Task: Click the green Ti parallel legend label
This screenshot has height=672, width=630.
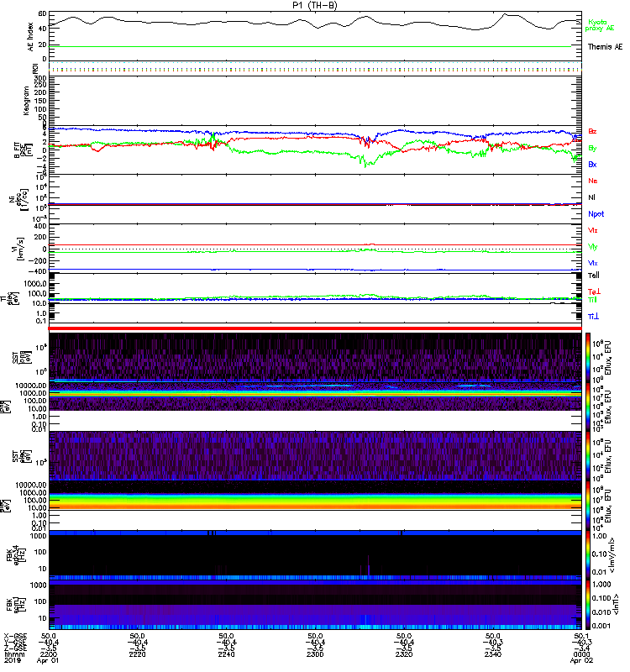Action: click(592, 300)
